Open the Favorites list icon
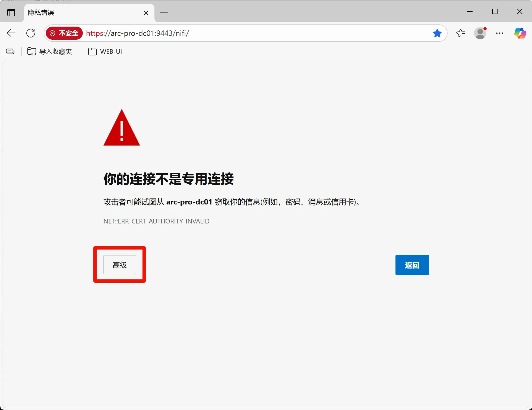Image resolution: width=532 pixels, height=410 pixels. pyautogui.click(x=461, y=33)
